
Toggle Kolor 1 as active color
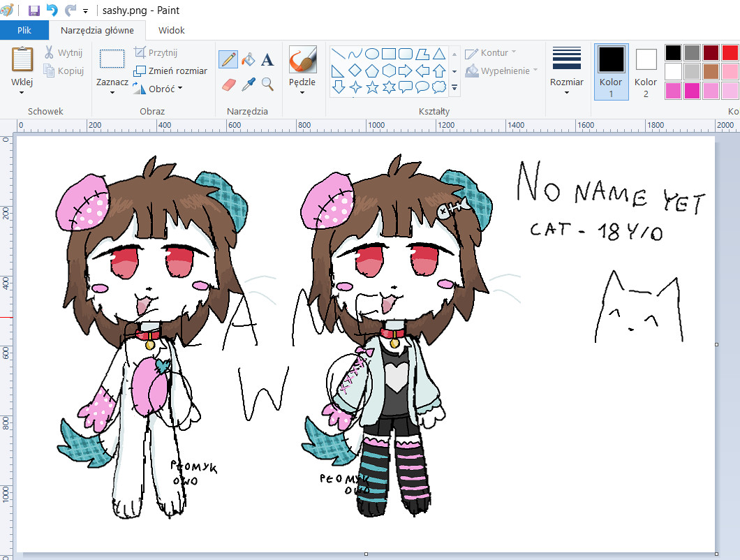point(611,70)
